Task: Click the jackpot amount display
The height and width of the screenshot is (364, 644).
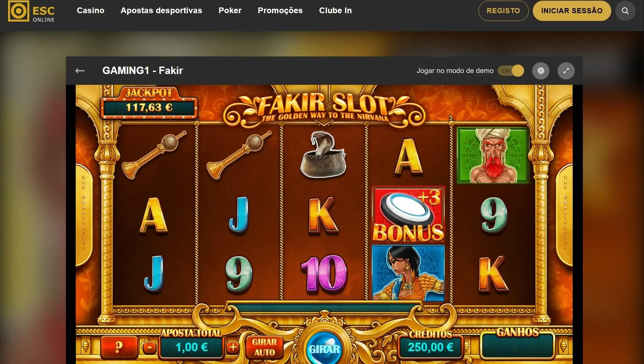Action: coord(149,108)
